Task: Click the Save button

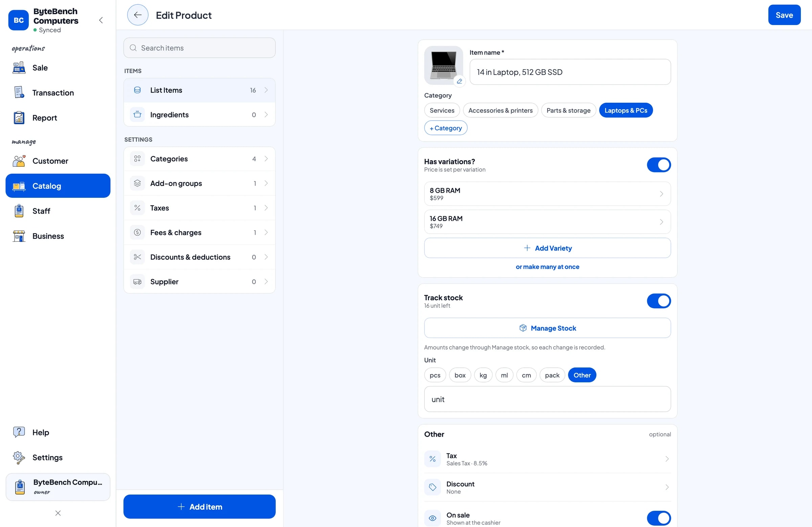Action: coord(784,15)
